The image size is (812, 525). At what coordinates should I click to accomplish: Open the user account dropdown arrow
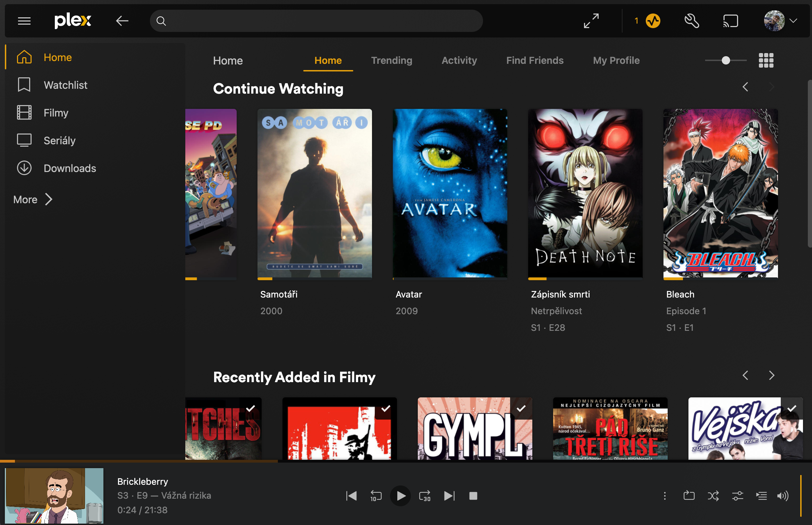[x=793, y=21]
